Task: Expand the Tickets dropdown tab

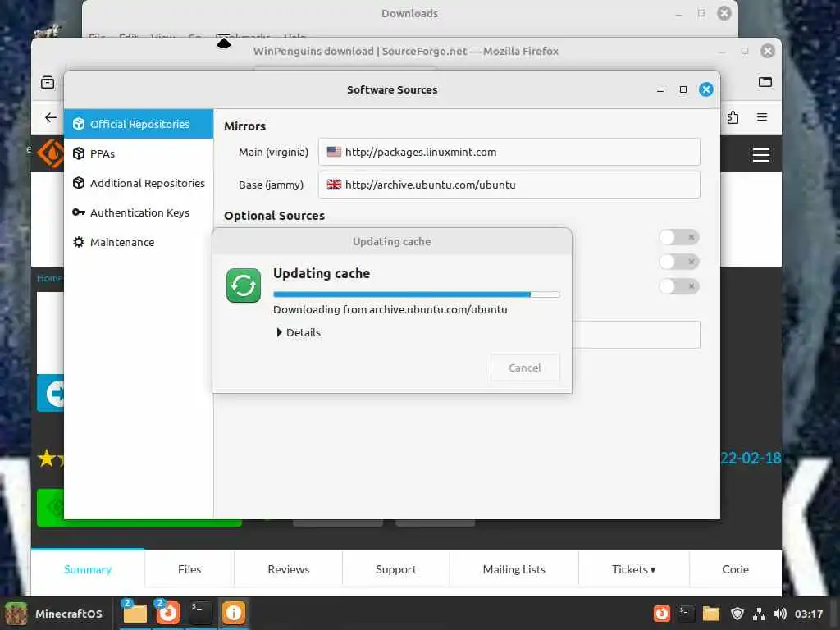Action: tap(634, 569)
